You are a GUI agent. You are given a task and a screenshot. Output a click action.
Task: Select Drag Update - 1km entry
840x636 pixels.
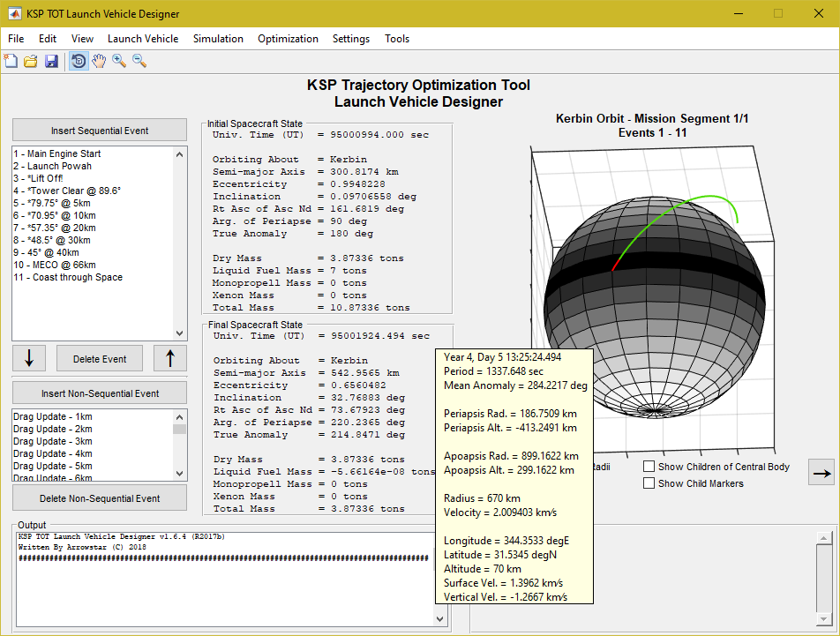point(93,416)
